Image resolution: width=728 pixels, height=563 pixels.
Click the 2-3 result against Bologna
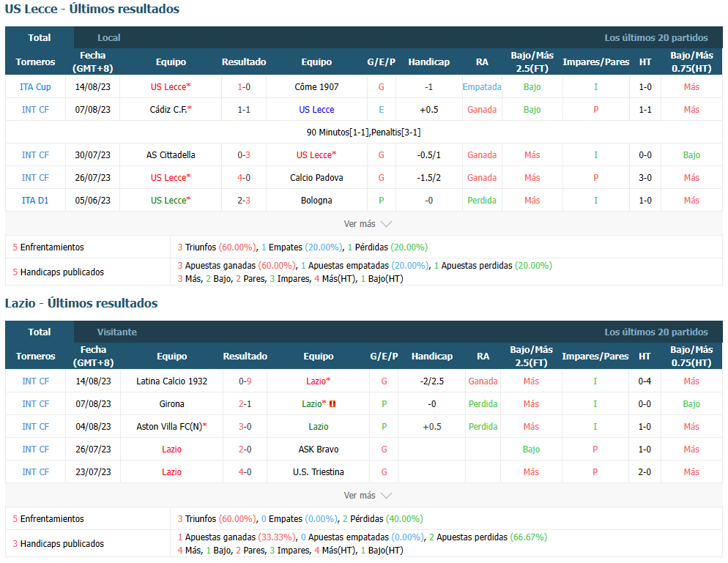244,201
